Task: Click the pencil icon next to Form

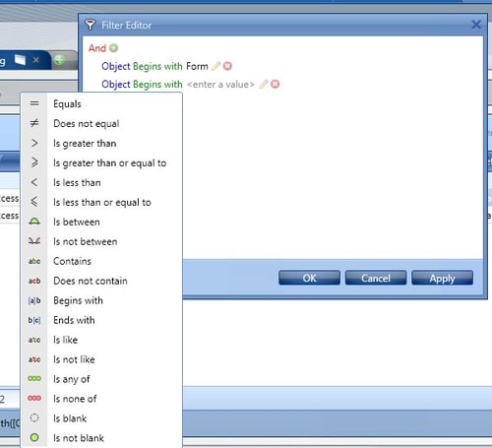Action: pyautogui.click(x=215, y=66)
